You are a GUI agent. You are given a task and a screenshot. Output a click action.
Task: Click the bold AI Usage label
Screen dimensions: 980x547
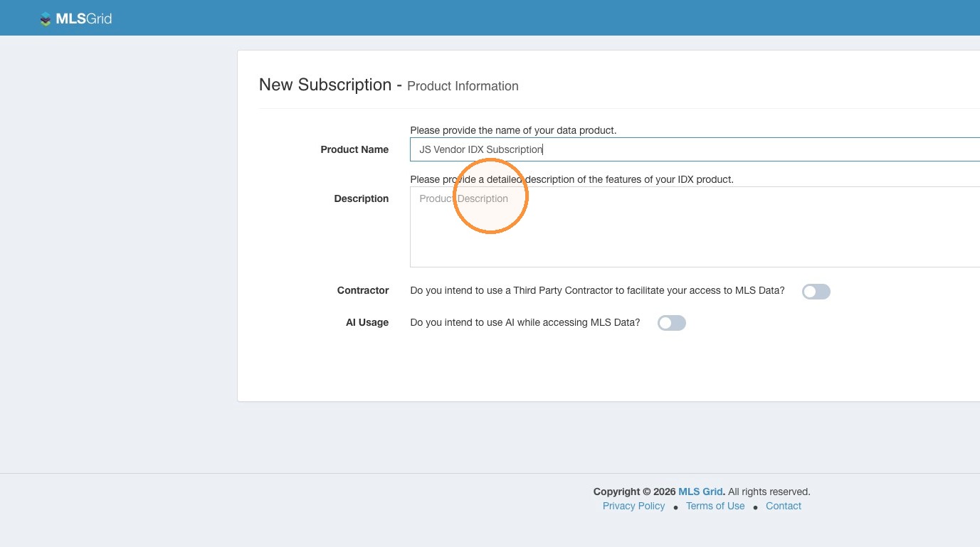tap(367, 322)
